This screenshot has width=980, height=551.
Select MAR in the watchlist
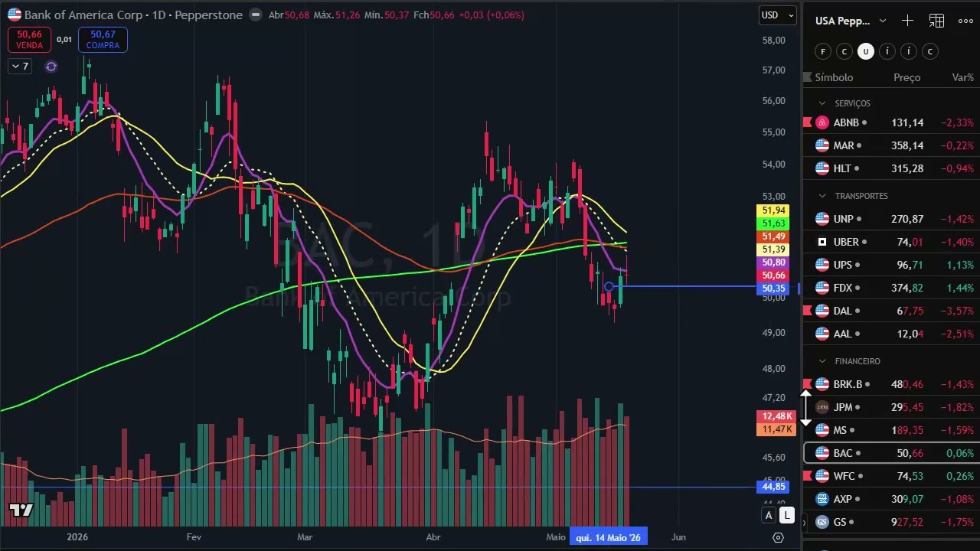pos(891,145)
